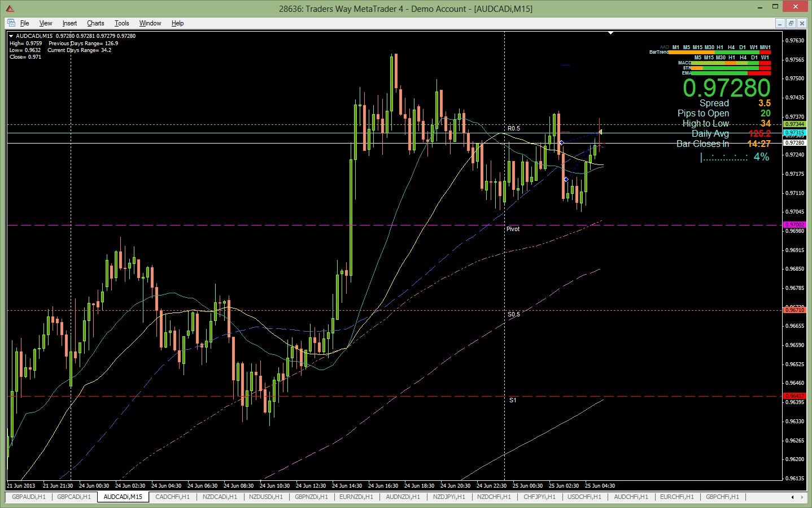The width and height of the screenshot is (812, 508).
Task: Close the inner AUDCADi chart window
Action: pos(802,23)
